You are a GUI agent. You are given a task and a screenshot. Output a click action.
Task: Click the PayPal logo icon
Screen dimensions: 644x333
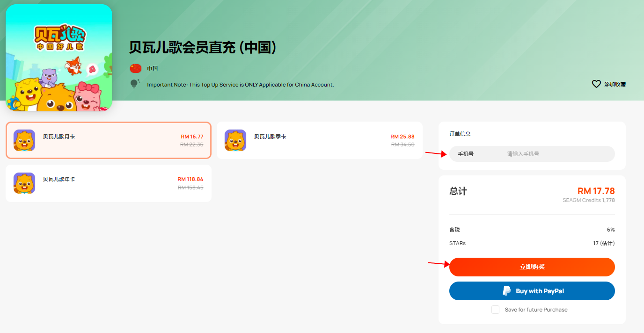click(507, 291)
